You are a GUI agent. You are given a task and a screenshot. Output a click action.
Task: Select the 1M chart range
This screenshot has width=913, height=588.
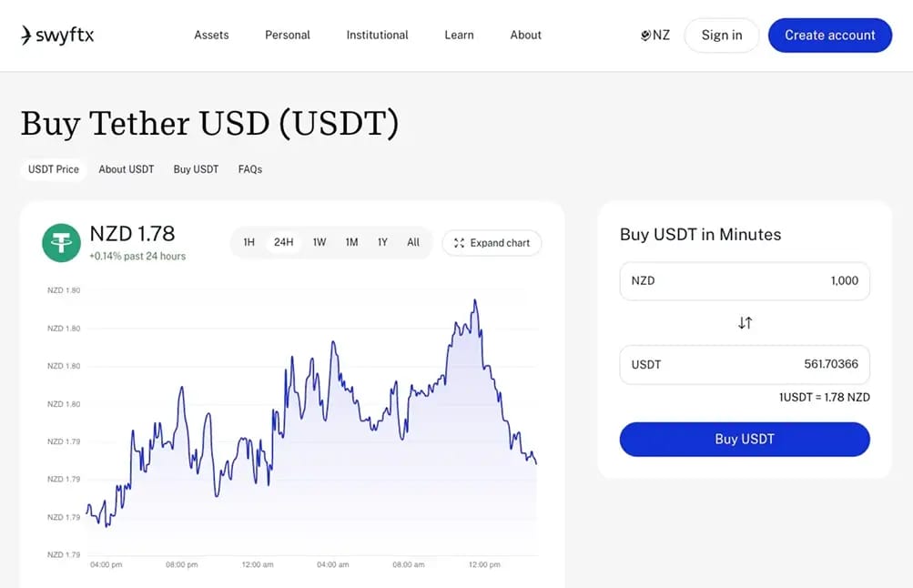tap(351, 242)
